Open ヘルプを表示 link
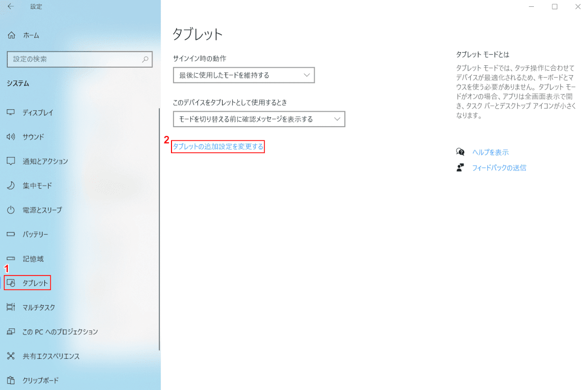The image size is (588, 390). tap(490, 152)
